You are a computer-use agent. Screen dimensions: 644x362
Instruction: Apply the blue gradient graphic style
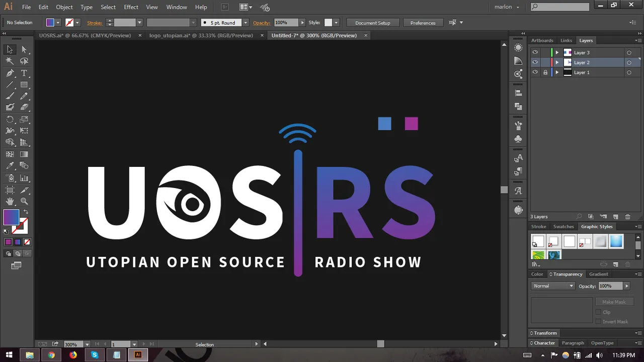616,242
